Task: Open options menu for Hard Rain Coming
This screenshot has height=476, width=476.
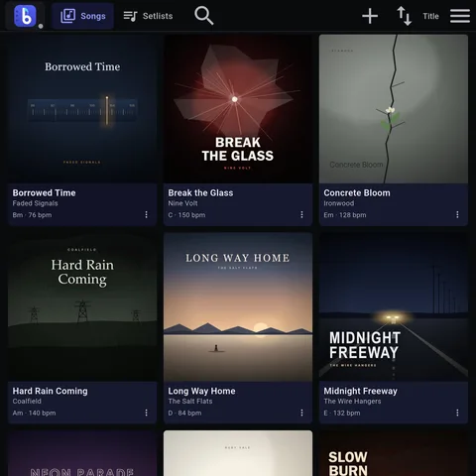Action: tap(146, 413)
